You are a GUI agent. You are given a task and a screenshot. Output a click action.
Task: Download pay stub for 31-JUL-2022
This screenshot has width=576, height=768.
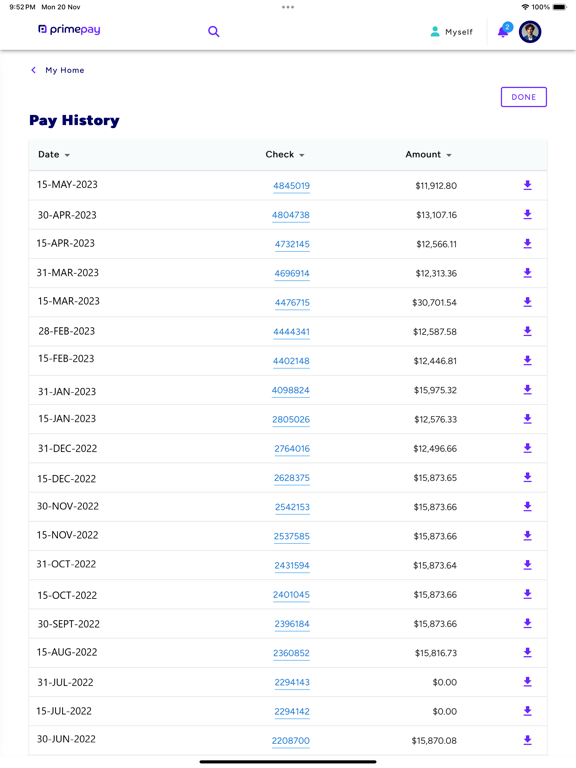click(528, 682)
